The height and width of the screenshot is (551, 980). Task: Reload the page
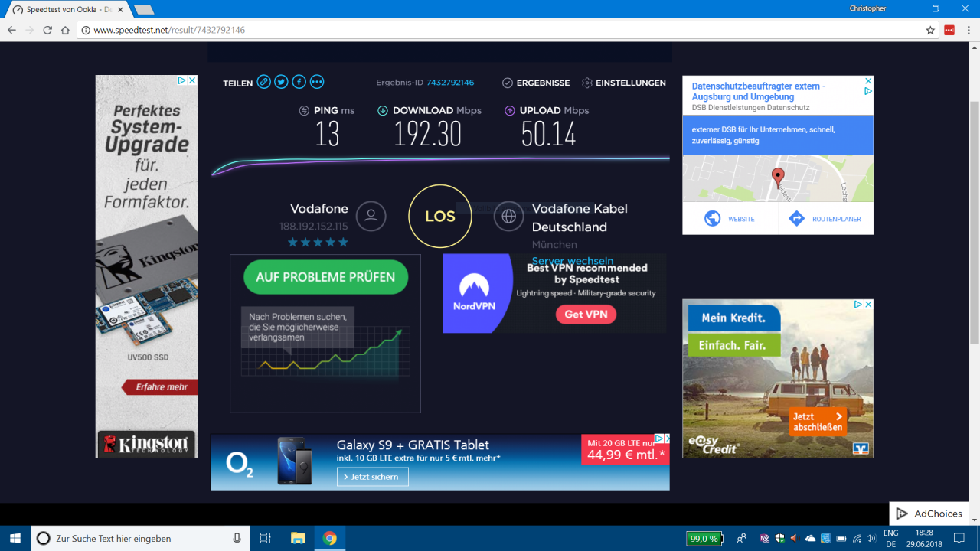[x=47, y=30]
